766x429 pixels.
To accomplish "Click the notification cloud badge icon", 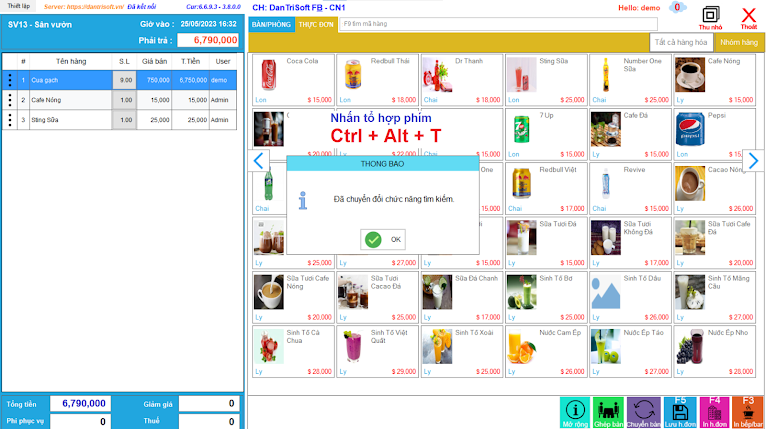I will pyautogui.click(x=677, y=7).
